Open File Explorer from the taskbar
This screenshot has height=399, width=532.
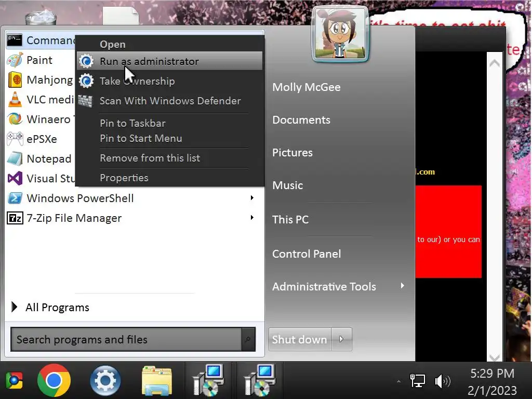pos(157,380)
